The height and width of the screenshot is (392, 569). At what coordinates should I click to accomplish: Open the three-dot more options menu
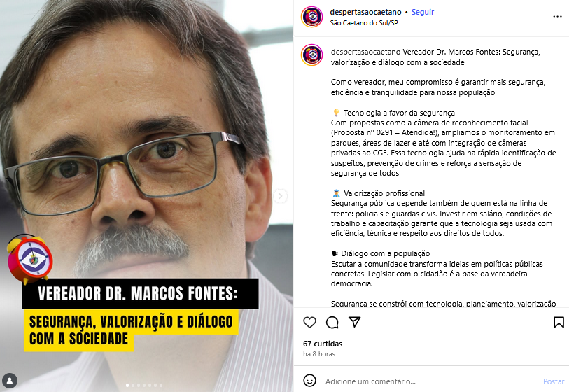pos(557,17)
